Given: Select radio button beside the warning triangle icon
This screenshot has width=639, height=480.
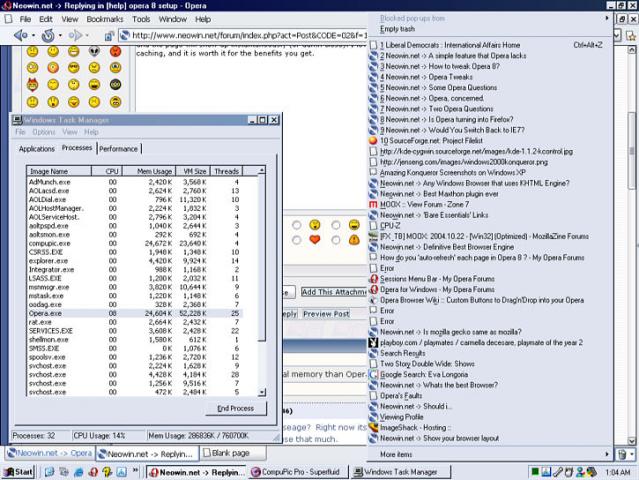Looking at the screenshot, I should click(x=336, y=240).
